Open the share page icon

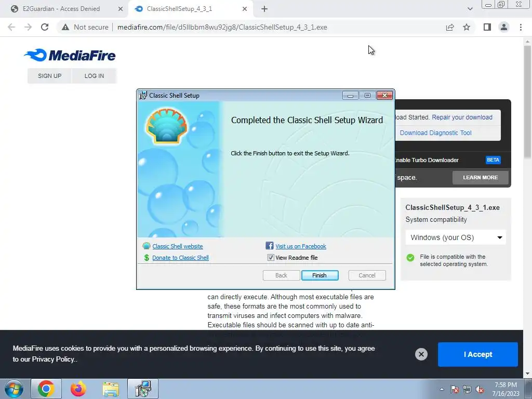click(450, 27)
